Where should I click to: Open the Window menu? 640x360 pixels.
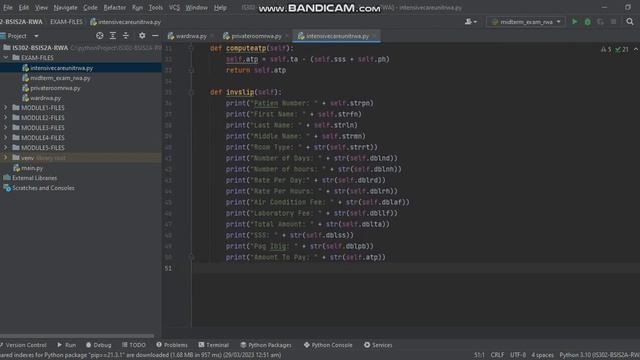[x=196, y=8]
